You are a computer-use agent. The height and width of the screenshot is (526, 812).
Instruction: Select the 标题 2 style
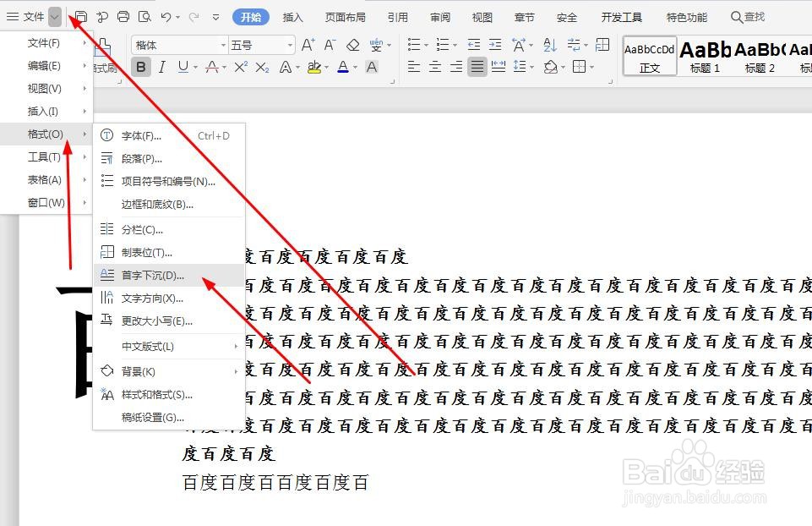(x=760, y=56)
